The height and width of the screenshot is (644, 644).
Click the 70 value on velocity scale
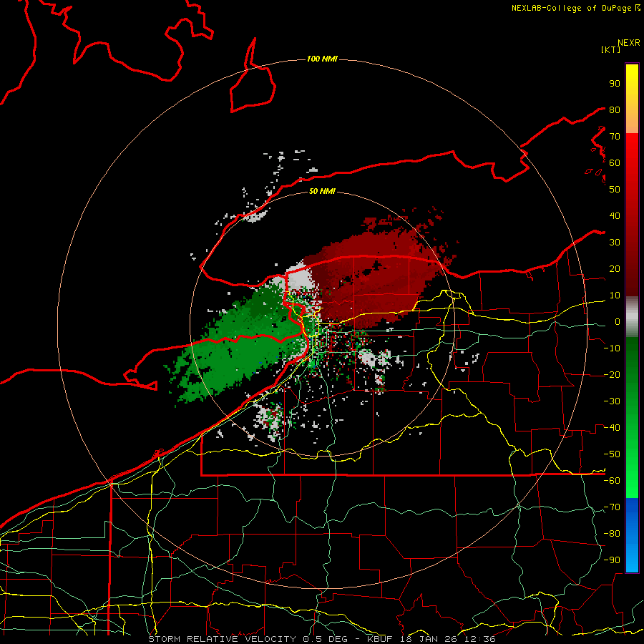[615, 137]
